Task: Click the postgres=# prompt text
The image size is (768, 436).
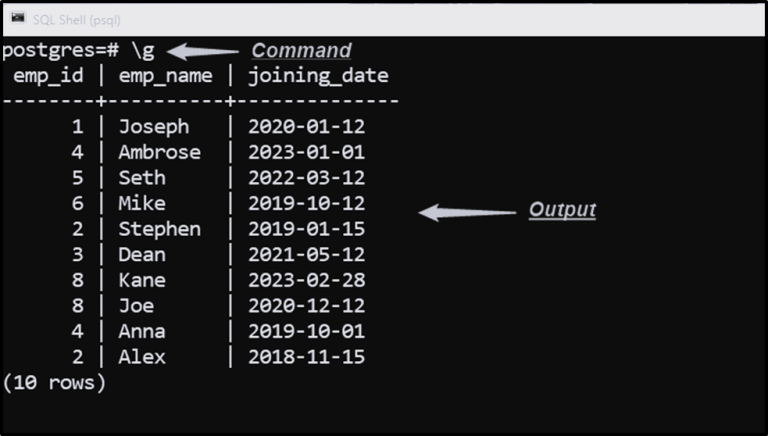Action: [x=61, y=50]
